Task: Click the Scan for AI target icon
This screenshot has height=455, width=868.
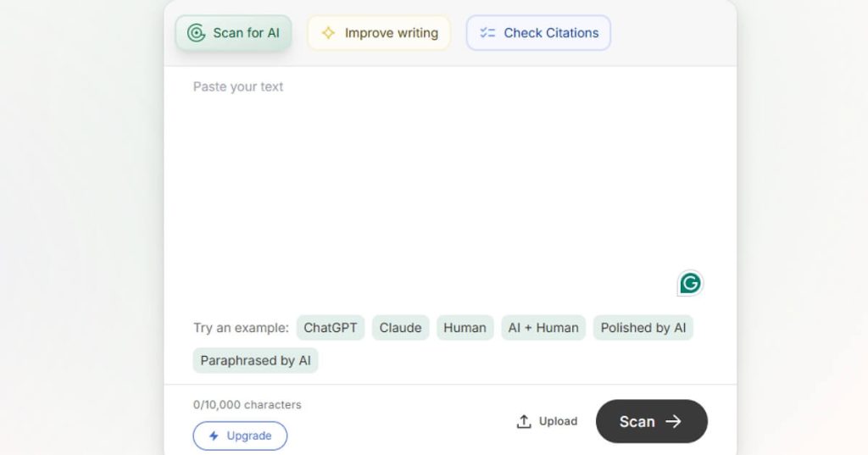Action: (x=197, y=33)
